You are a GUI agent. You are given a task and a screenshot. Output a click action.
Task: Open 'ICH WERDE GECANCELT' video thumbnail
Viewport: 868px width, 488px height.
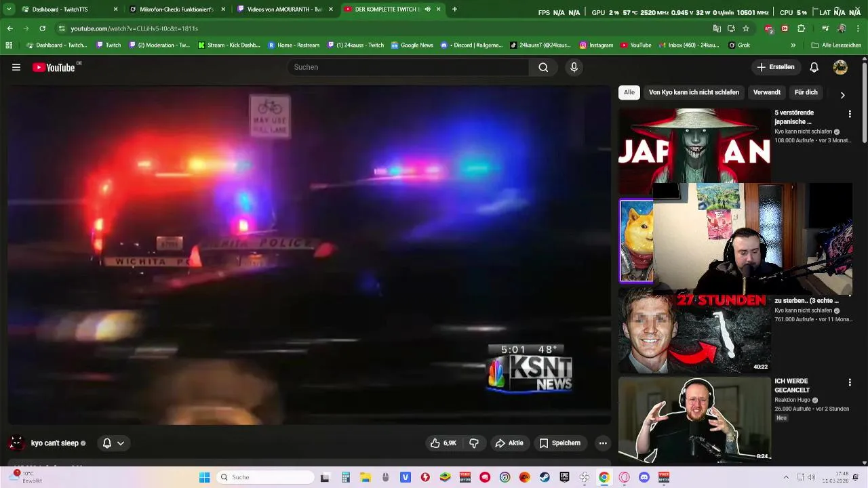point(694,419)
